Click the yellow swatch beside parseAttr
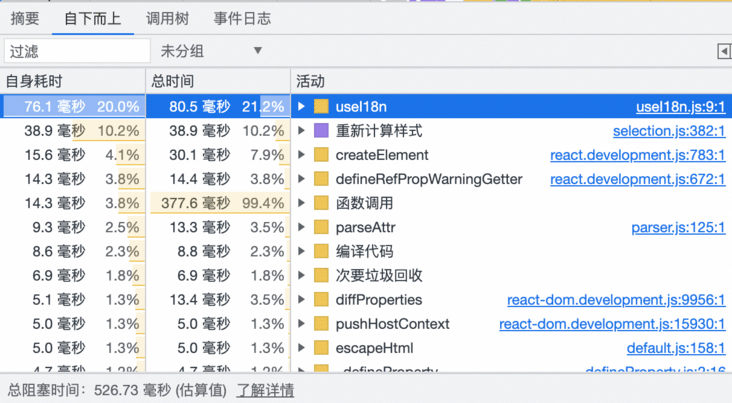Image resolution: width=732 pixels, height=403 pixels. coord(321,227)
